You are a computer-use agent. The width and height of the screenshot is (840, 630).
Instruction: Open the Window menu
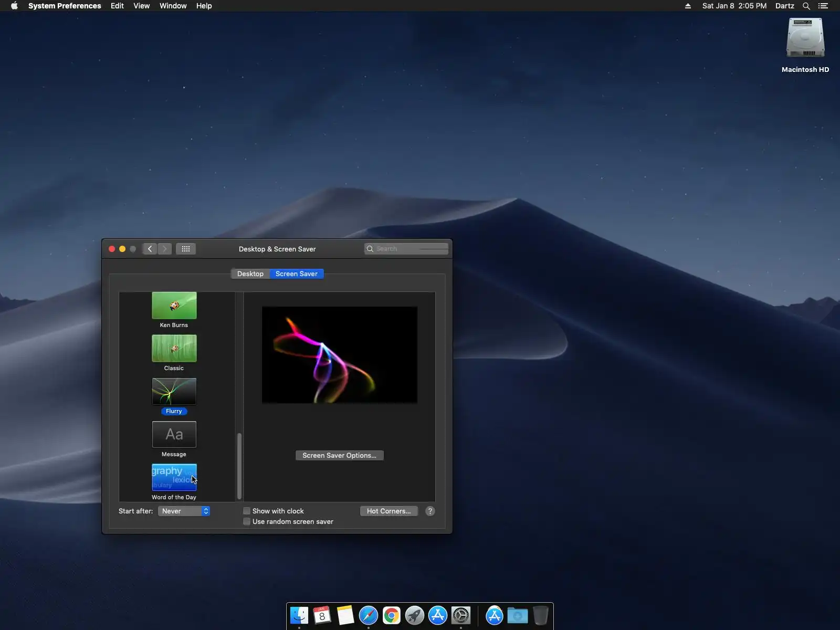[173, 6]
